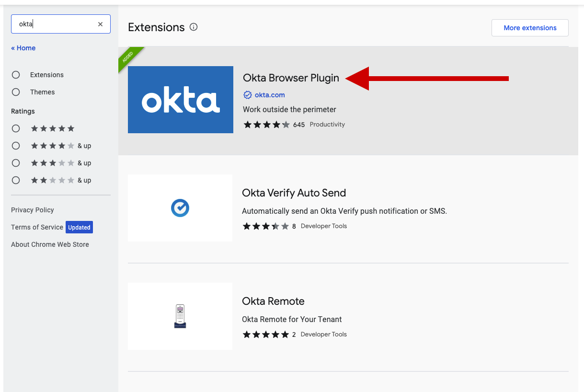The height and width of the screenshot is (392, 584).
Task: Filter by two stars & up
Action: point(16,180)
